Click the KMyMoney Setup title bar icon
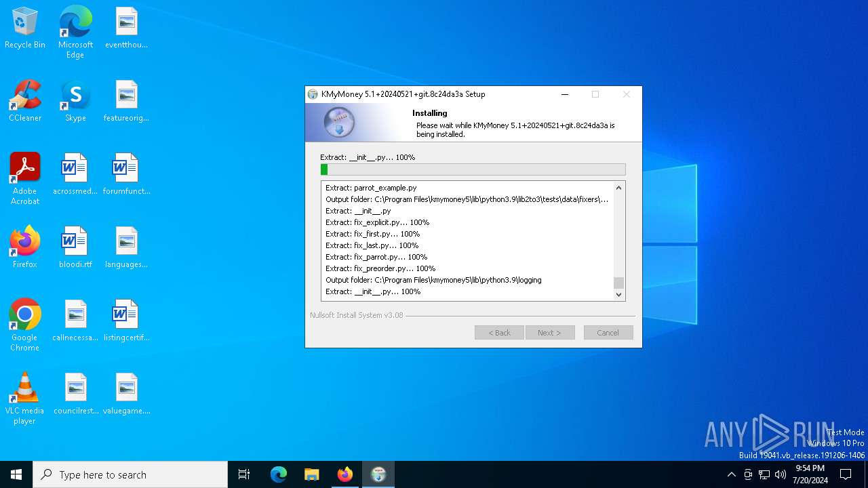 313,94
